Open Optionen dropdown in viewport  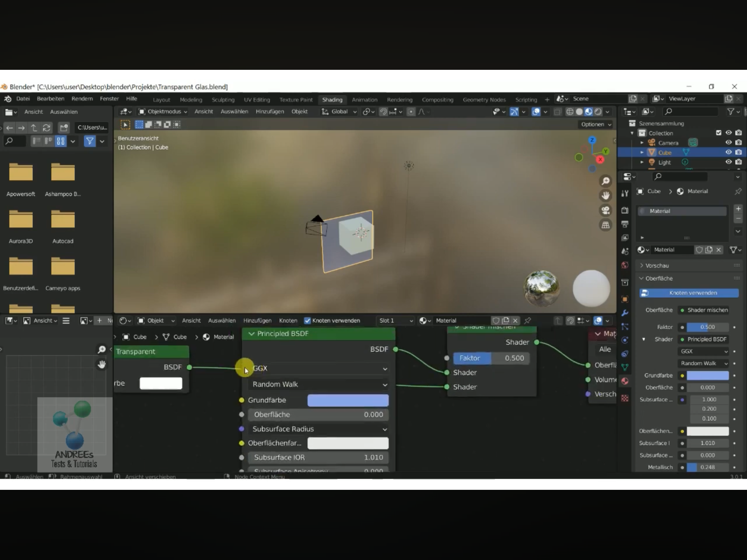[596, 124]
